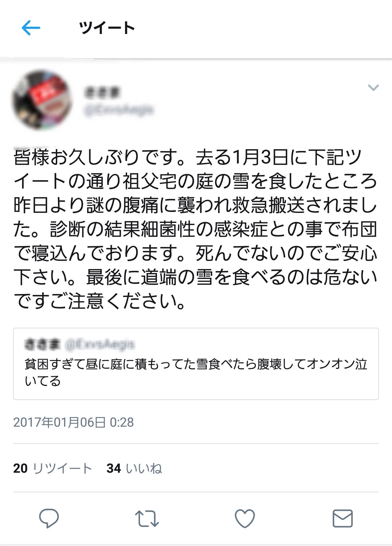Screen dimensions: 392x546
Task: Tap the reply speech bubble icon
Action: pyautogui.click(x=49, y=518)
